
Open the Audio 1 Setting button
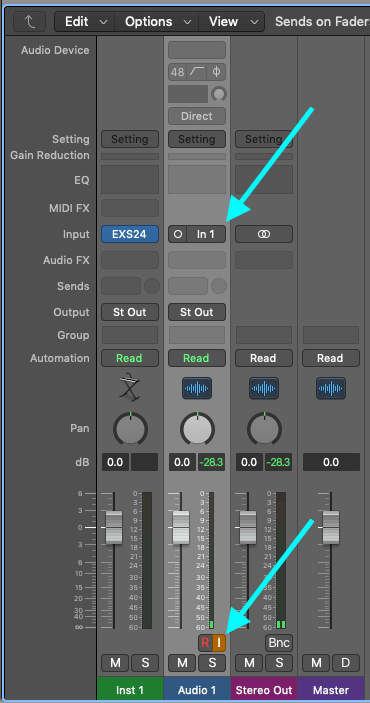coord(197,139)
